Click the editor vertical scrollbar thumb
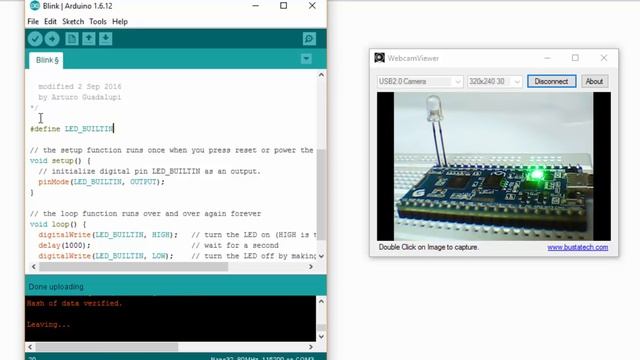640x360 pixels. (x=321, y=195)
